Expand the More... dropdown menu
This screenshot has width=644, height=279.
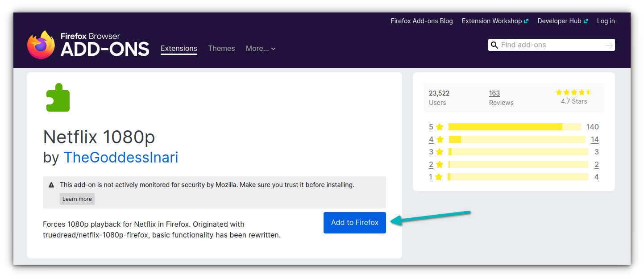[x=261, y=48]
